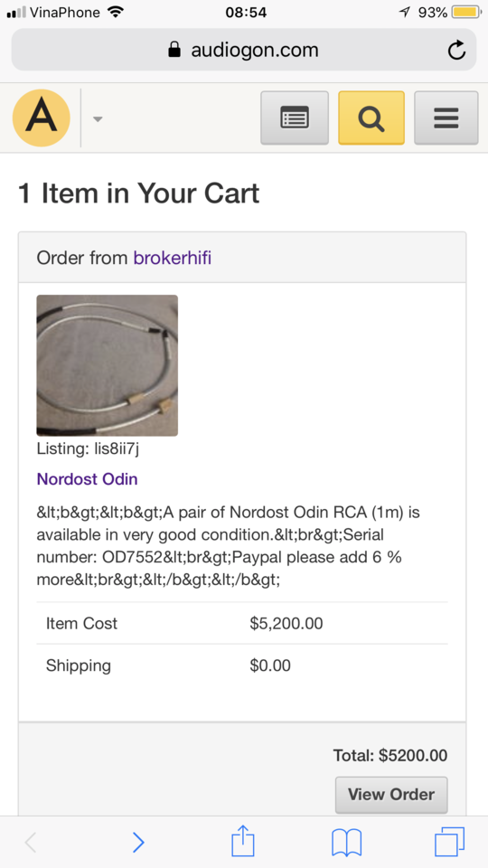Show open tabs with the tabs icon
The image size is (488, 868).
coord(450,842)
